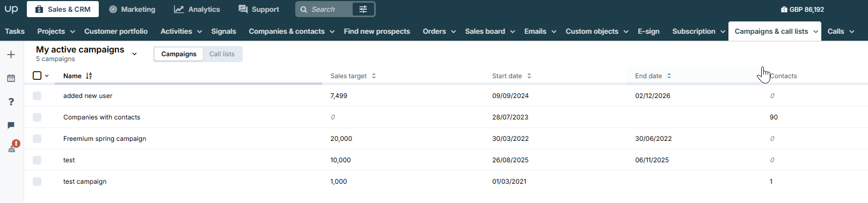Viewport: 868px width, 203px height.
Task: Switch to the Analytics section
Action: (197, 9)
